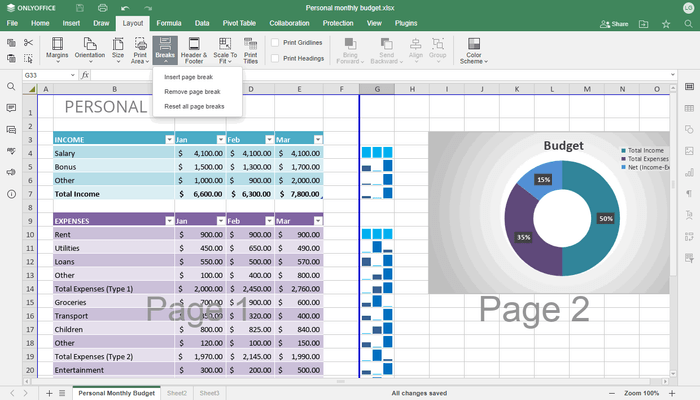
Task: Switch to the Sheet2 tab
Action: (x=177, y=393)
